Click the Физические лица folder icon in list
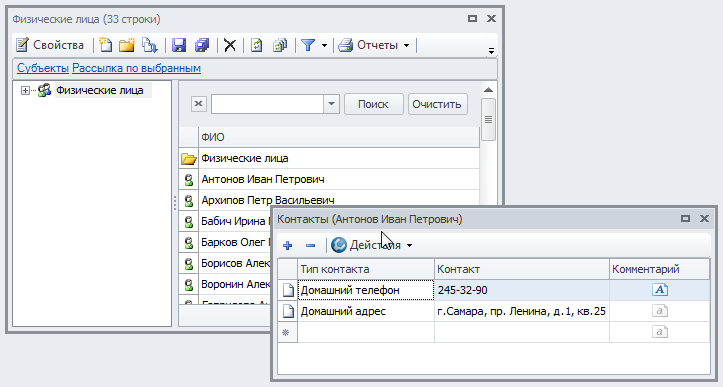 pyautogui.click(x=189, y=159)
